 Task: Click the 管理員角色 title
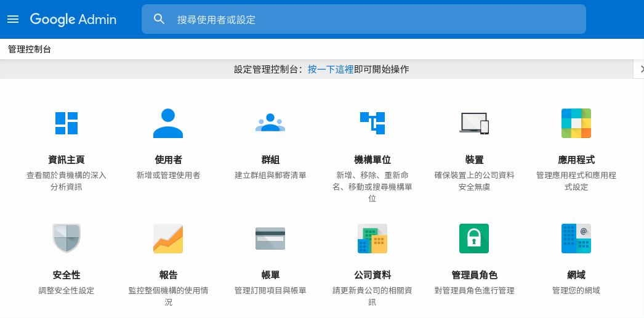pos(474,275)
